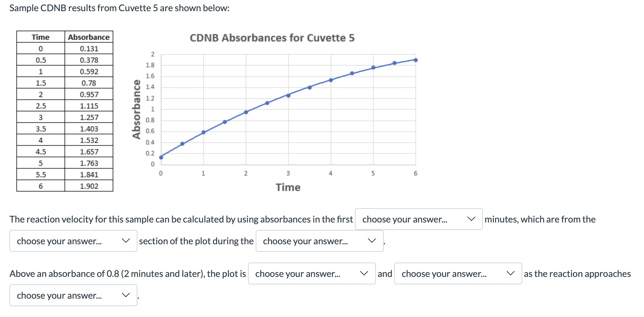Click the chevron in the final answer dropdown
The image size is (644, 317).
[x=125, y=294]
